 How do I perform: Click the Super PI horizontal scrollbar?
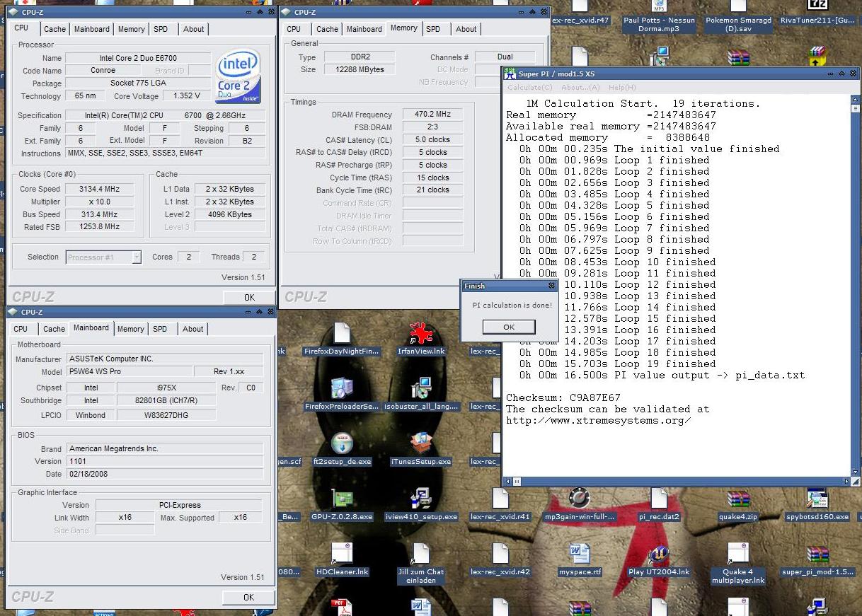678,482
